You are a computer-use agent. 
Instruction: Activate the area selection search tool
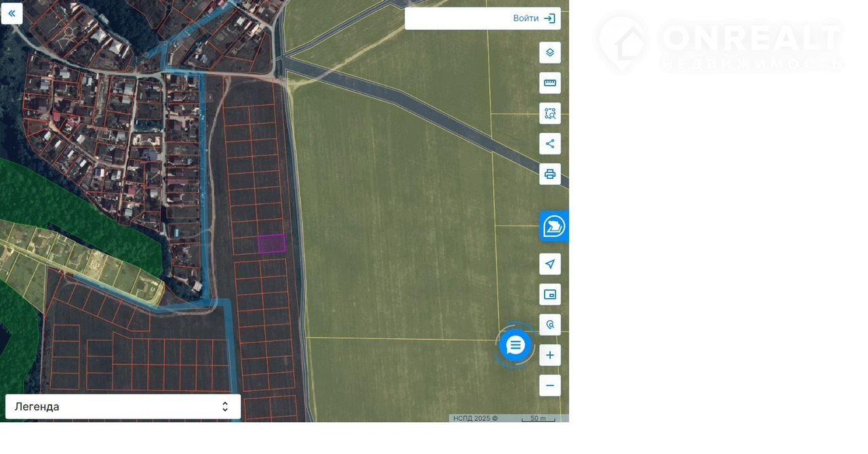pos(550,113)
